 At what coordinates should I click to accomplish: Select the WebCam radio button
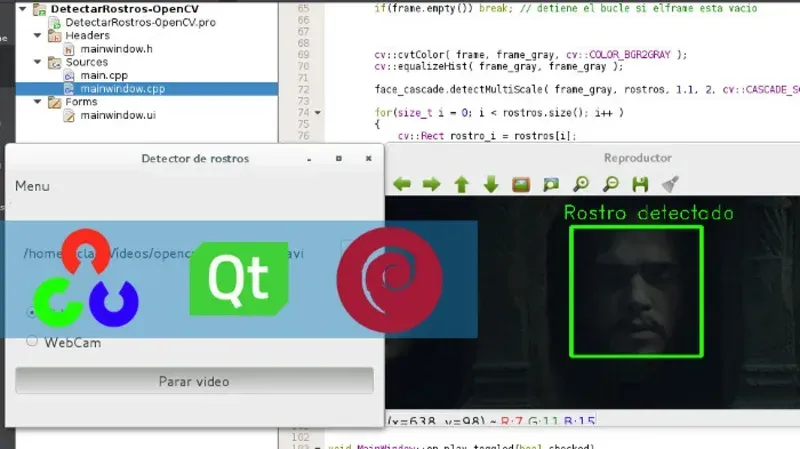point(32,341)
